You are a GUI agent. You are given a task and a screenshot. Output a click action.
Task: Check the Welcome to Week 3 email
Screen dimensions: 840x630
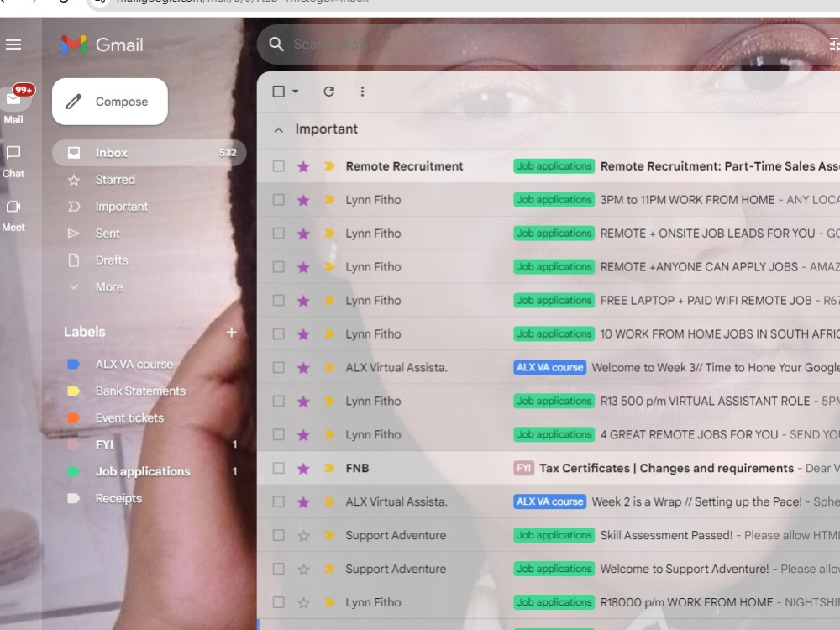[x=279, y=368]
